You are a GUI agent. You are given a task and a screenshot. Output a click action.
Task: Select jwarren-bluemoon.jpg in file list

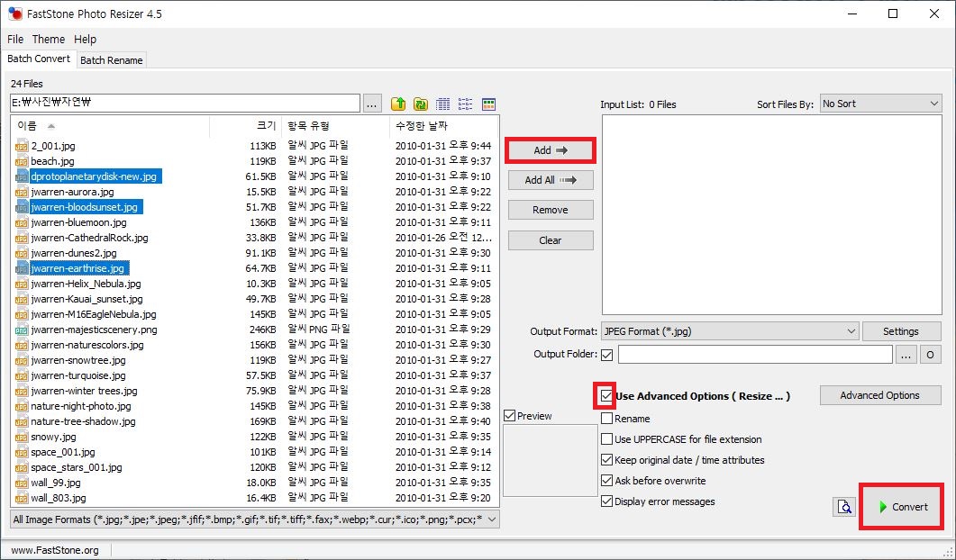[78, 222]
